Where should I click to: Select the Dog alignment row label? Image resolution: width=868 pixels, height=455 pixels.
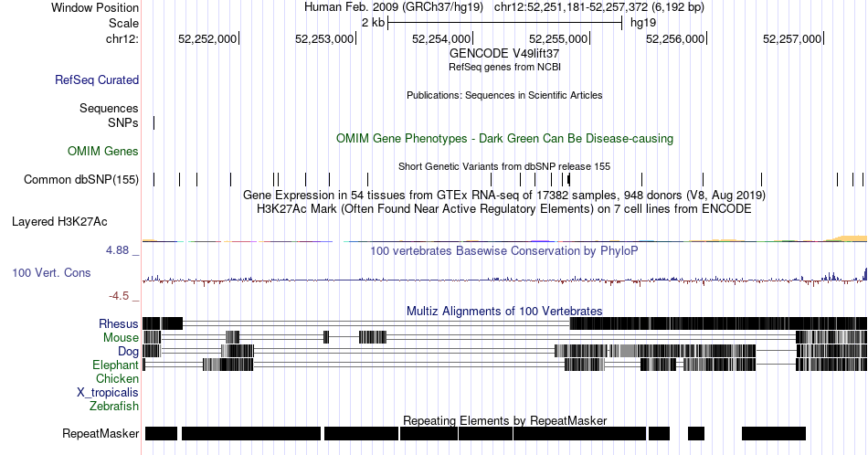(128, 352)
